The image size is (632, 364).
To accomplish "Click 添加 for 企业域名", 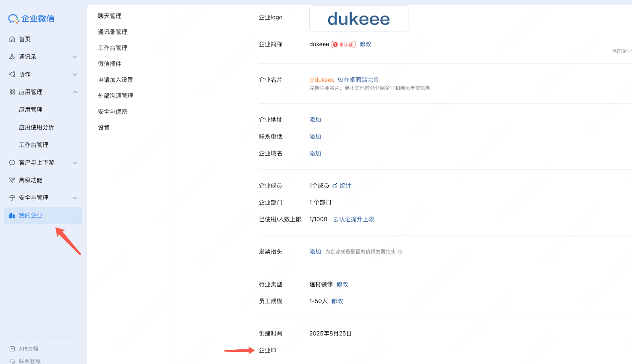I will point(315,153).
